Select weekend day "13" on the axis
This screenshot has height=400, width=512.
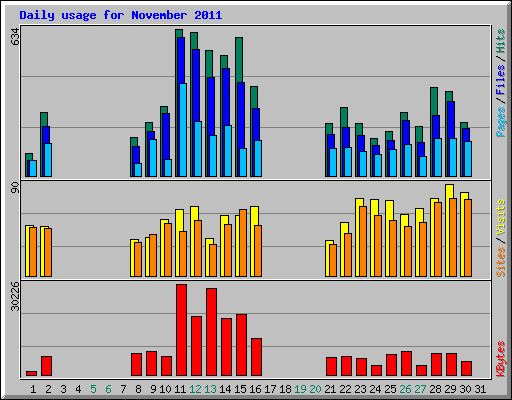210,389
